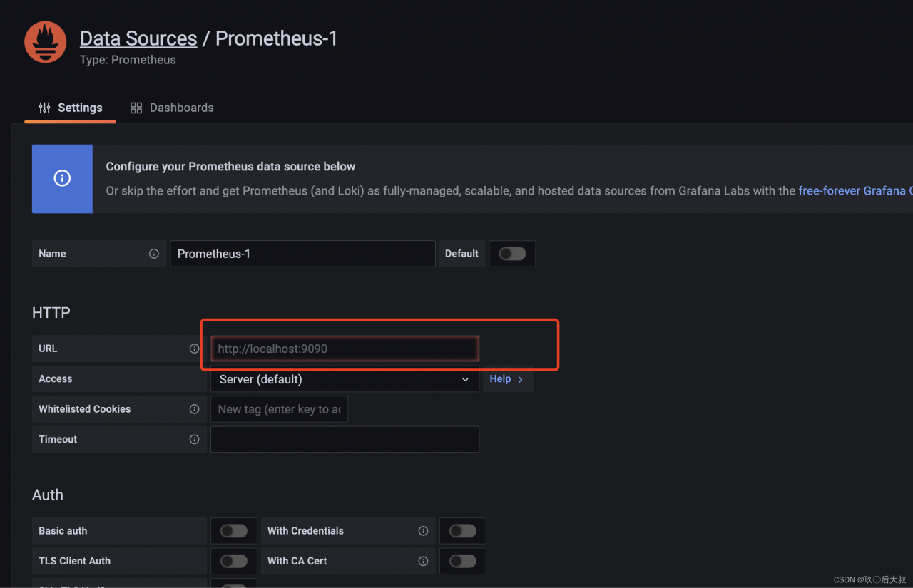Click info icon beside Whitelisted Cookies

[x=194, y=409]
